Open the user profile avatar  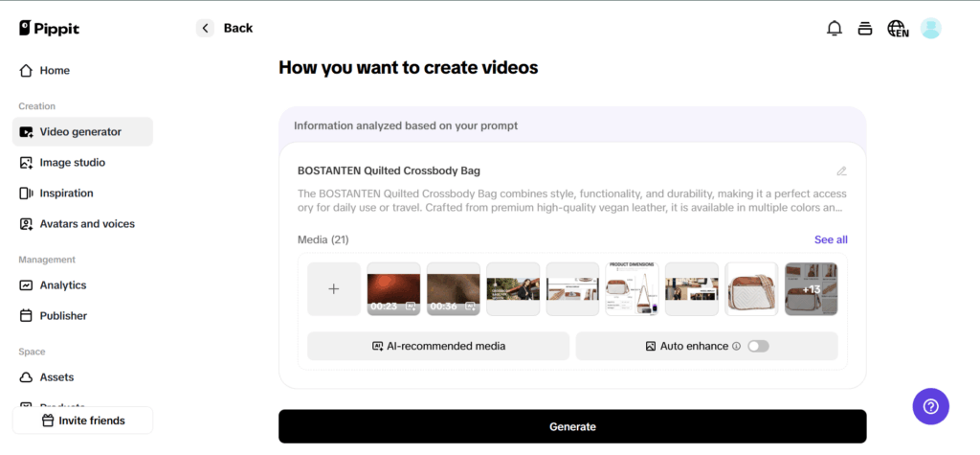point(930,29)
